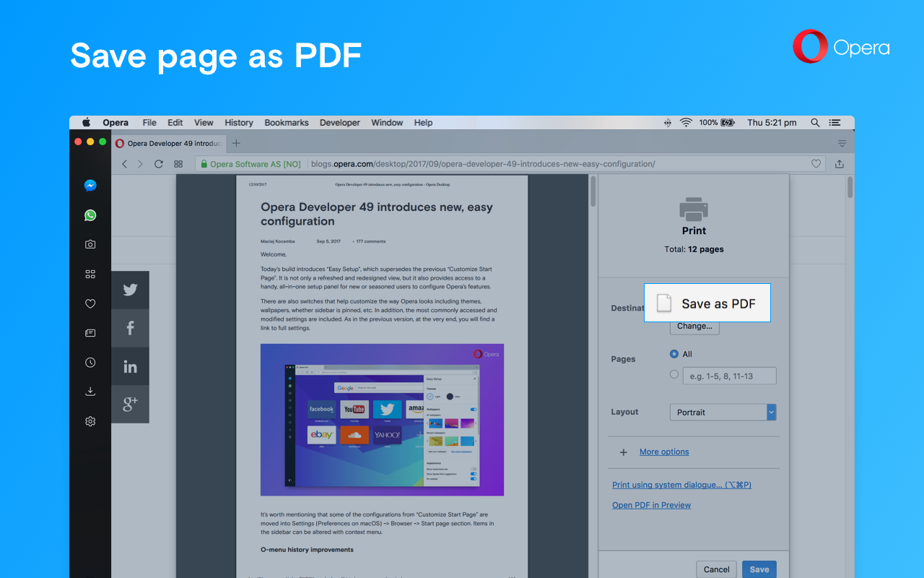924x578 pixels.
Task: Open Settings gear in sidebar
Action: [90, 421]
